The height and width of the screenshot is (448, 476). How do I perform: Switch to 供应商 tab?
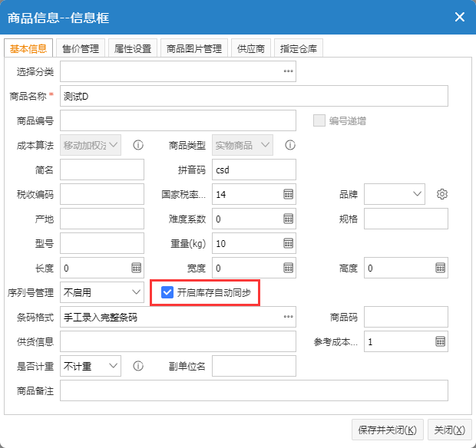pos(251,48)
